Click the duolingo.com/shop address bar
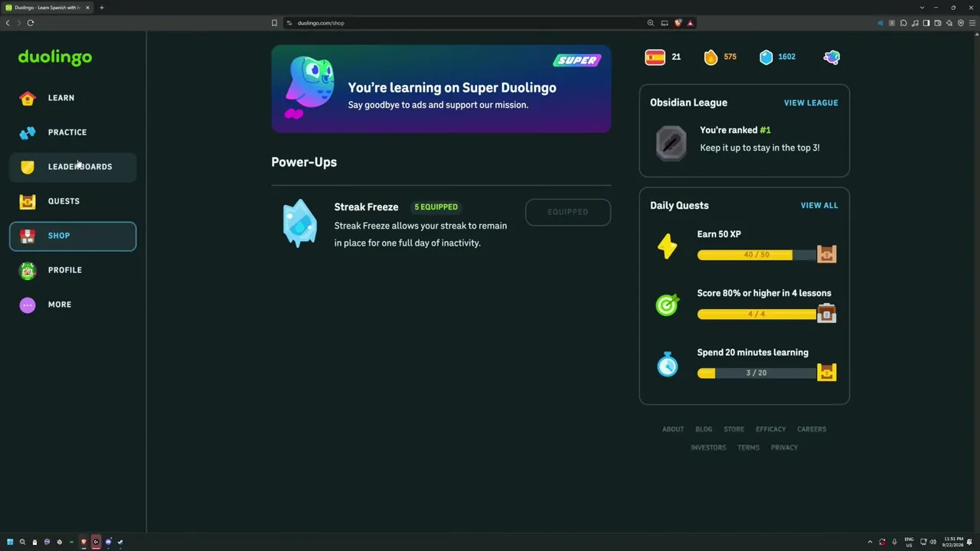 [x=467, y=23]
